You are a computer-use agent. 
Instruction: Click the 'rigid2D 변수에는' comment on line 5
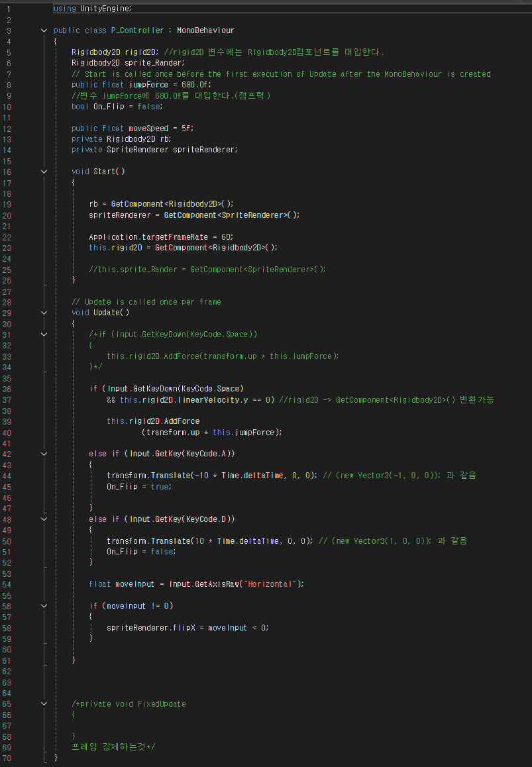pos(274,52)
